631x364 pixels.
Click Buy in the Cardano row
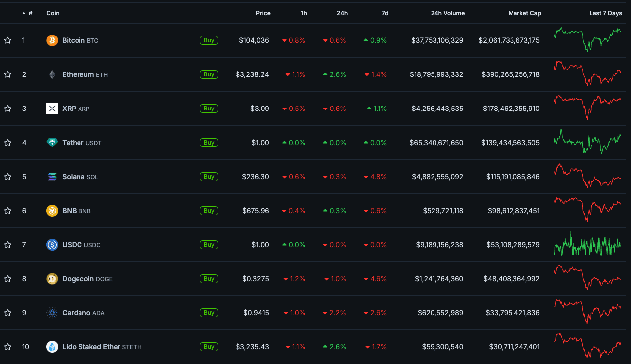click(x=209, y=313)
